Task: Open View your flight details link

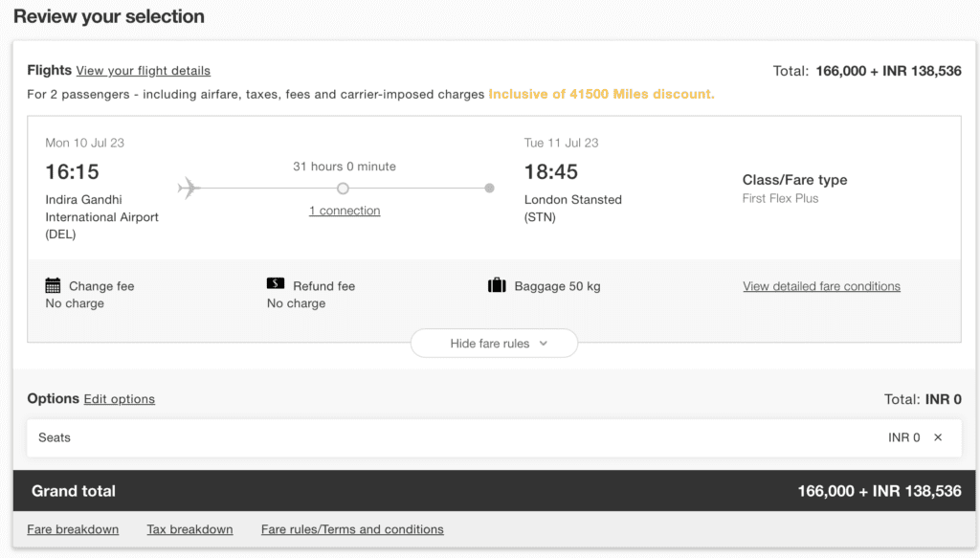Action: 143,71
